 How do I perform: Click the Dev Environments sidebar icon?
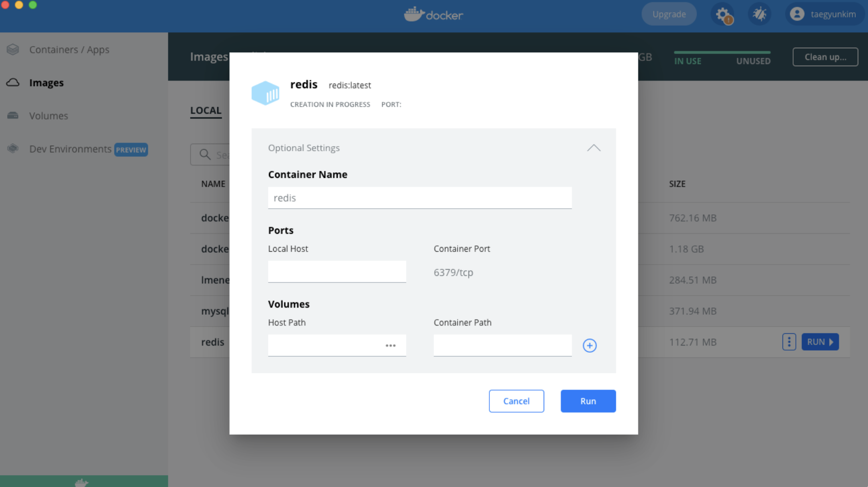click(x=13, y=149)
